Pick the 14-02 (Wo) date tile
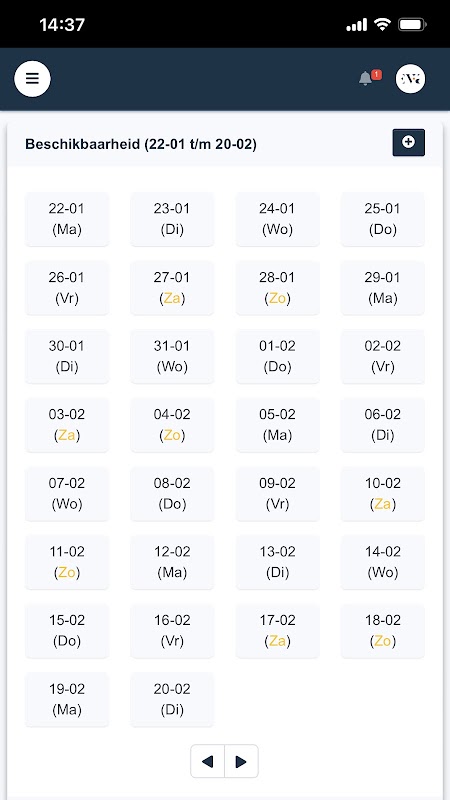 pos(383,562)
